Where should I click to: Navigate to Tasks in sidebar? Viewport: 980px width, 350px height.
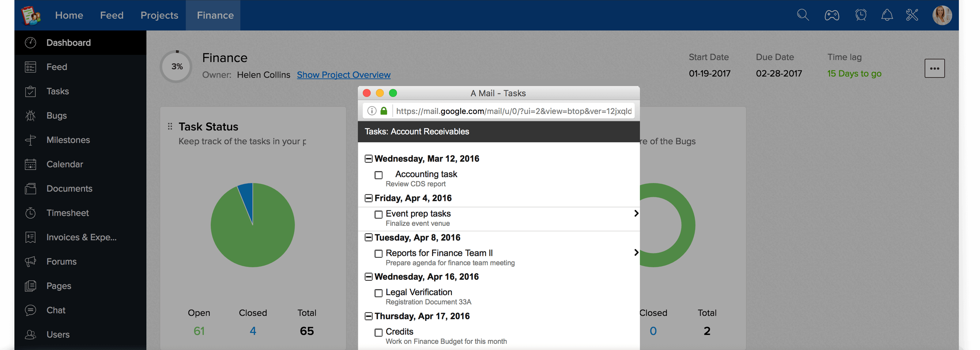pos(57,91)
